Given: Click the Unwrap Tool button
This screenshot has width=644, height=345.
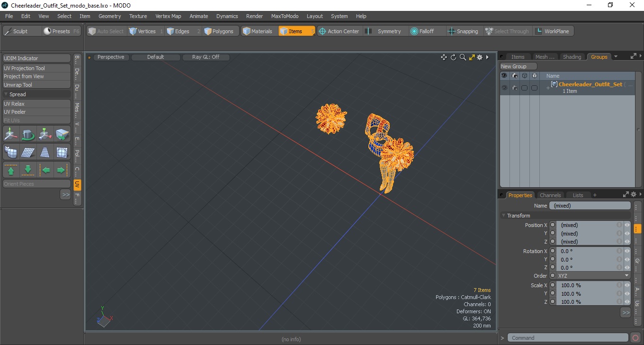Looking at the screenshot, I should (x=36, y=85).
